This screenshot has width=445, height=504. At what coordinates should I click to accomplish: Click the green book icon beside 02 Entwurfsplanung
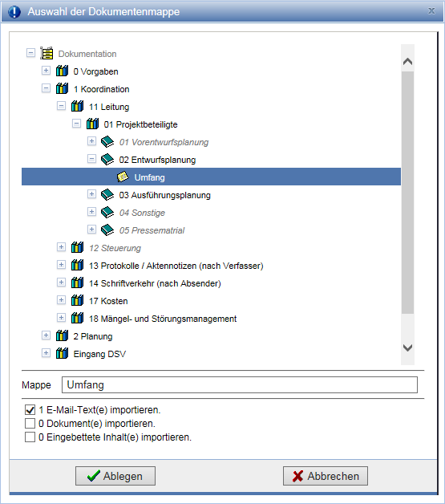(x=107, y=160)
